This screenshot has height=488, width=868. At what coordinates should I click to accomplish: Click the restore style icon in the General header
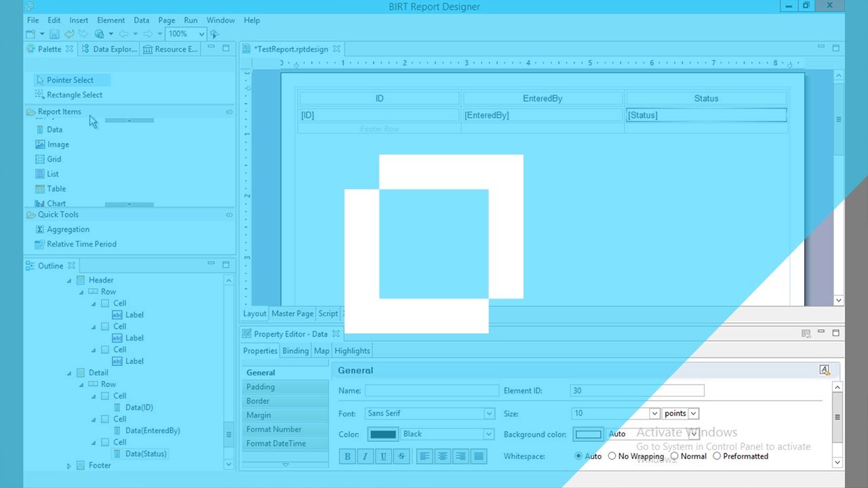pyautogui.click(x=825, y=370)
